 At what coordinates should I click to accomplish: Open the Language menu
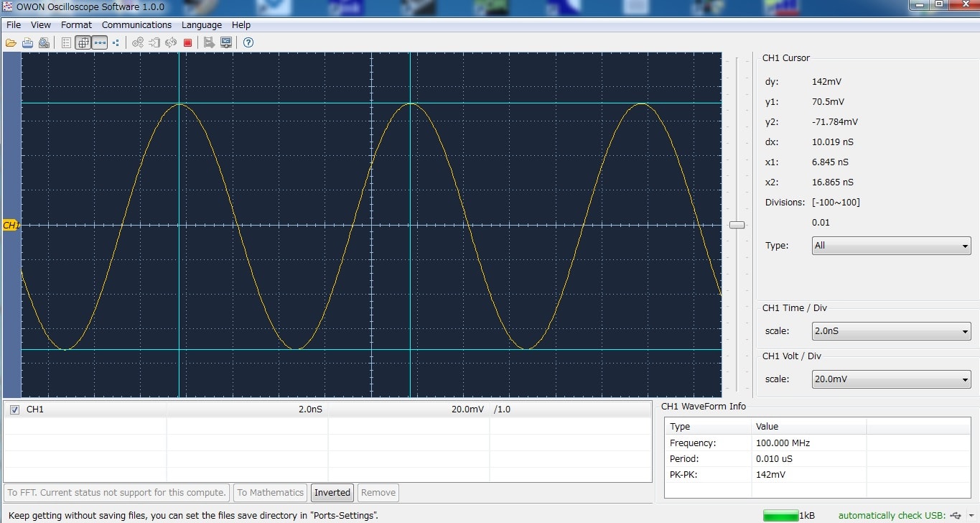202,25
